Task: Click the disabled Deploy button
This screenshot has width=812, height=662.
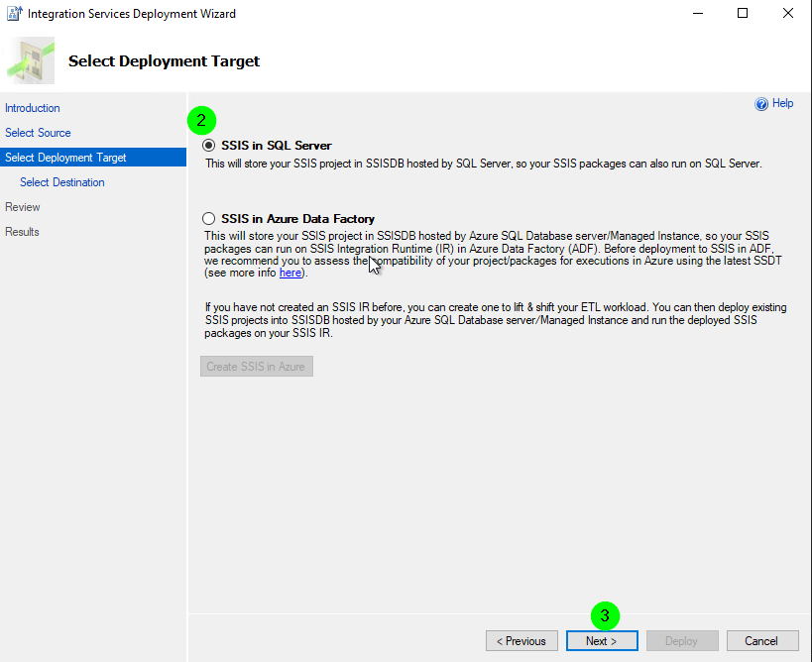Action: [x=682, y=641]
